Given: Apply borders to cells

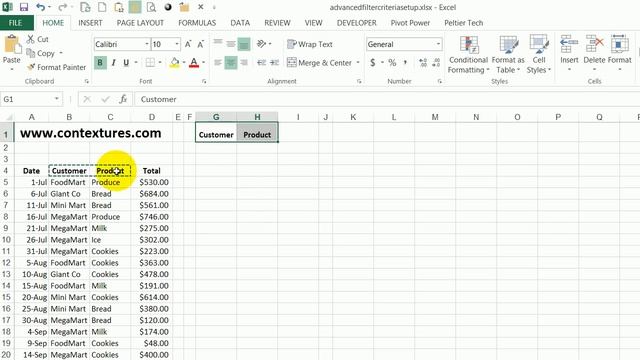Looking at the screenshot, I should point(150,62).
